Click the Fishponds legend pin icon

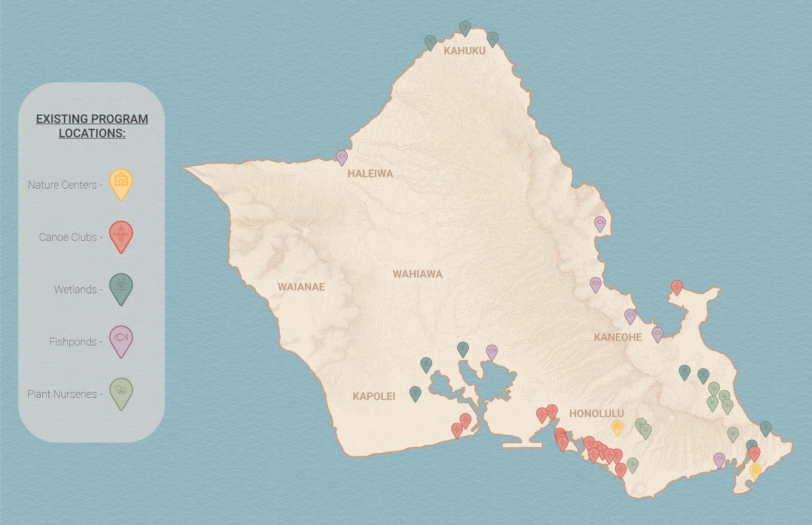coord(121,341)
